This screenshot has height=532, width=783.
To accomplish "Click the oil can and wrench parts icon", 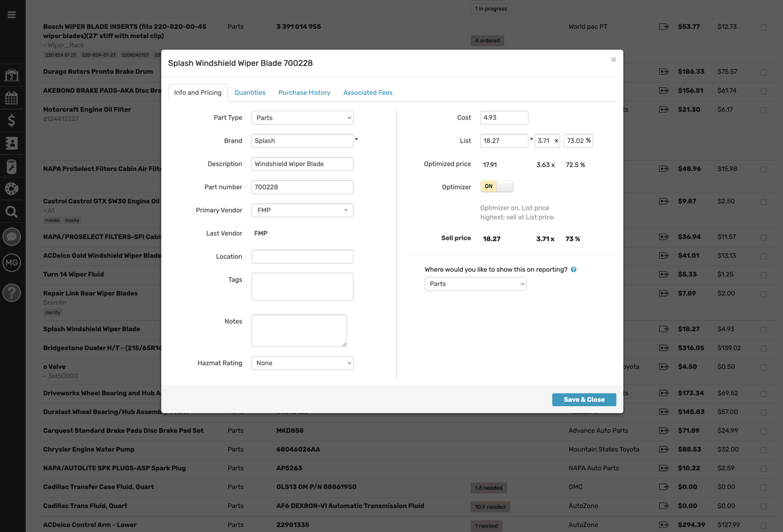I will (x=11, y=166).
